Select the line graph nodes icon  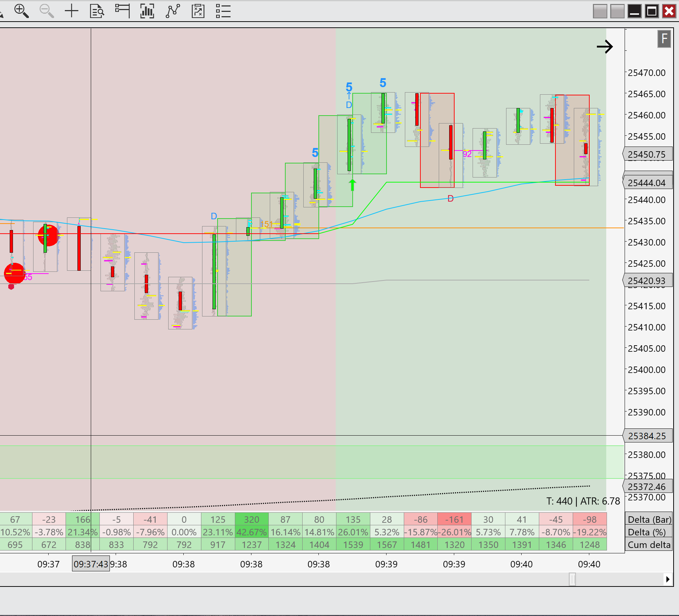click(173, 11)
